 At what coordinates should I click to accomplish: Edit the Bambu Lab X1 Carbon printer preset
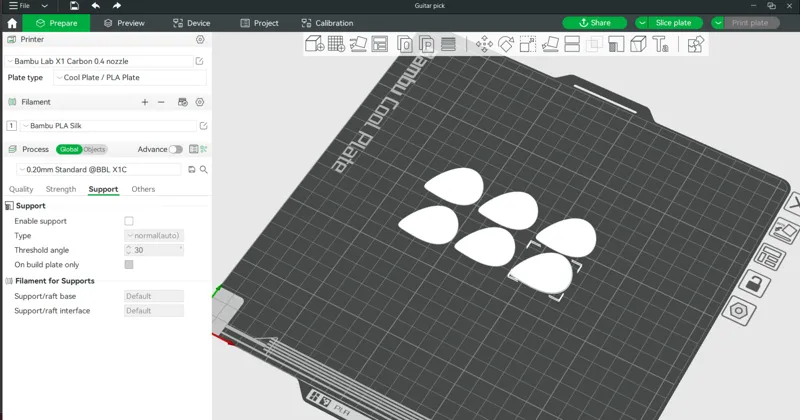pyautogui.click(x=199, y=61)
